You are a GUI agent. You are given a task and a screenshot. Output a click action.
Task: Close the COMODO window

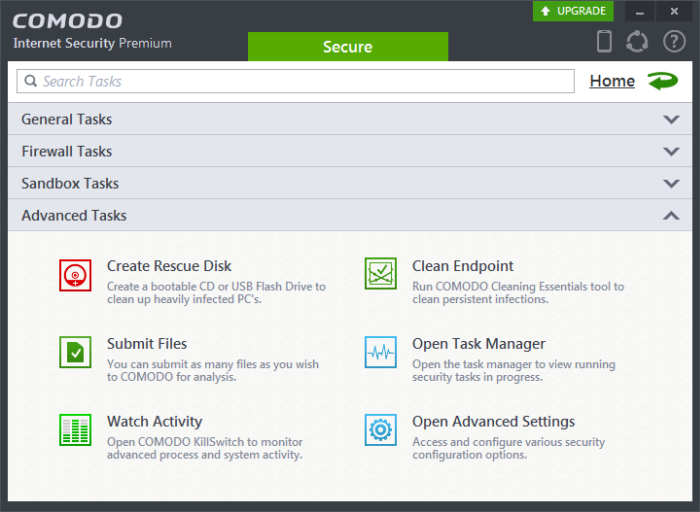[674, 11]
